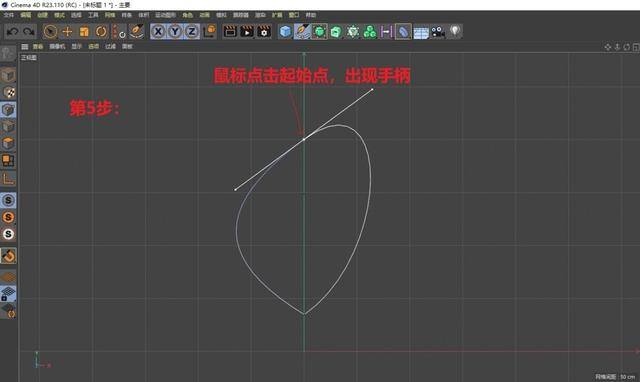Open the green Volume spheres dropdown
Viewport: 640px width, 382px height.
click(x=369, y=31)
